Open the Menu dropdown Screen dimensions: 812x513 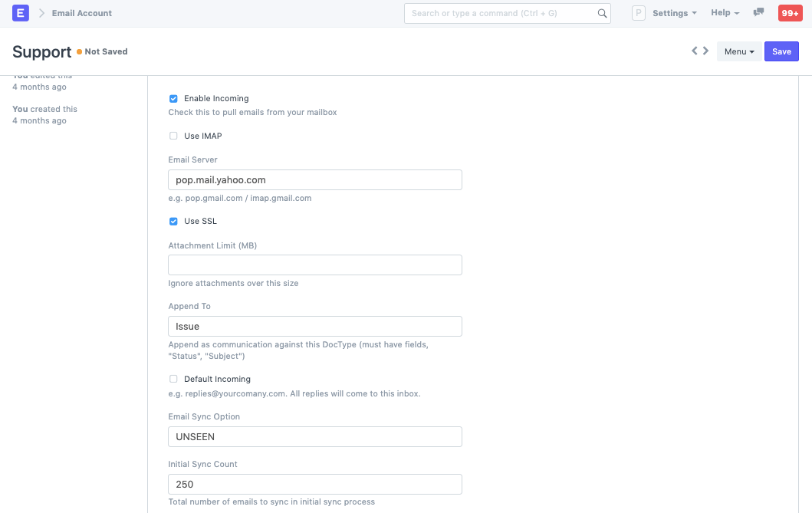(x=738, y=51)
